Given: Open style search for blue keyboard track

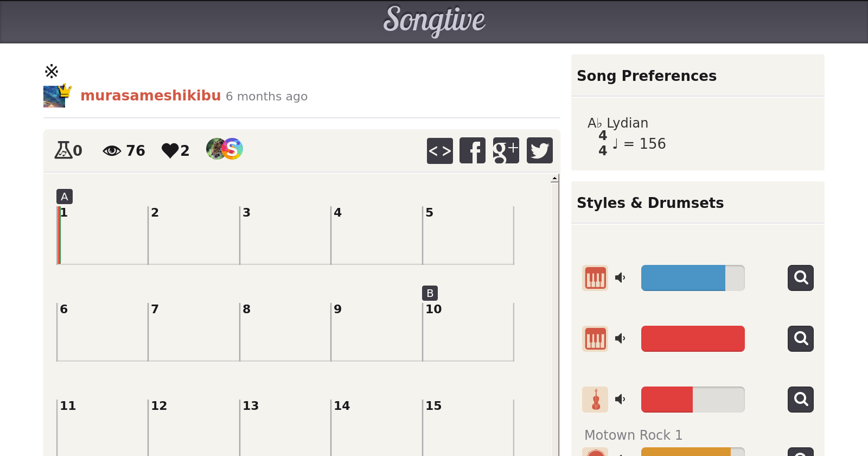Looking at the screenshot, I should point(800,278).
